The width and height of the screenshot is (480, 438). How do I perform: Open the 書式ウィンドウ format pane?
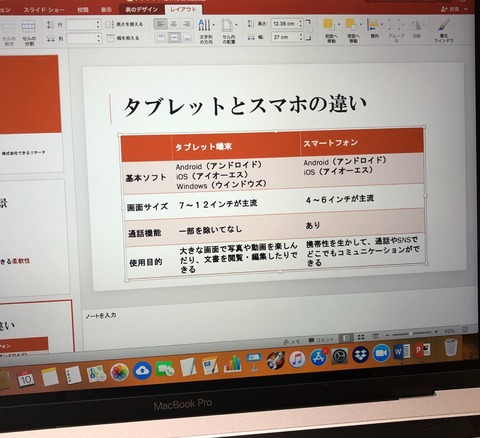coord(444,31)
